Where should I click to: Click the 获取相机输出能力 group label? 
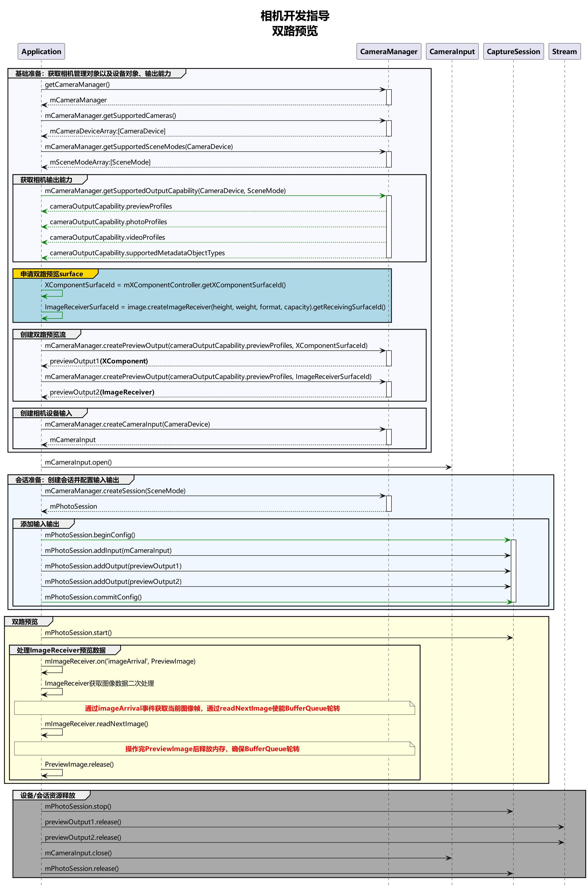[46, 179]
